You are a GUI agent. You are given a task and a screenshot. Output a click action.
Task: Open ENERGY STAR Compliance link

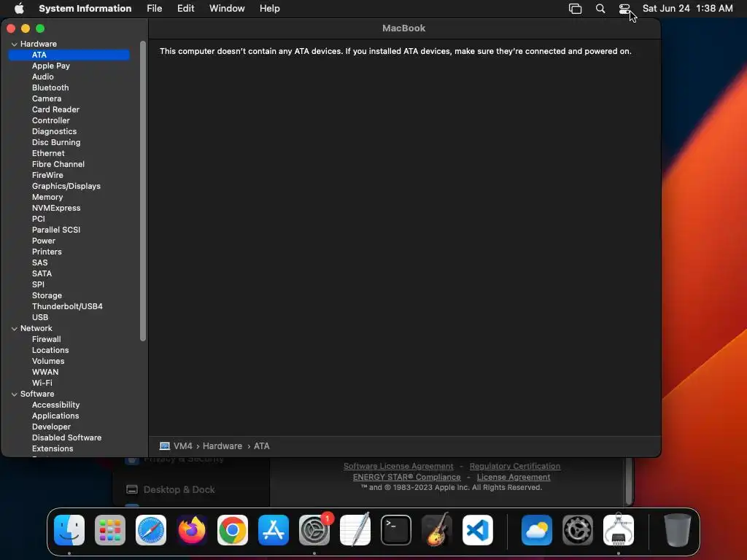[406, 477]
